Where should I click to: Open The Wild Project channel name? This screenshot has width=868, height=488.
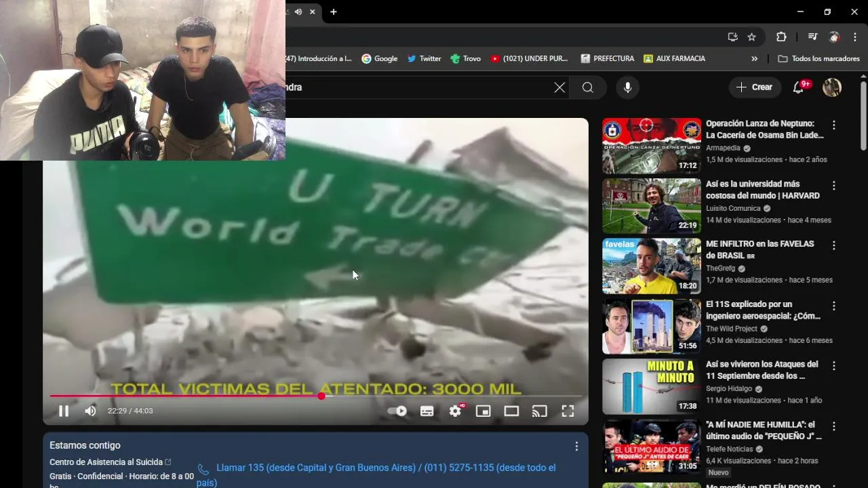coord(732,329)
